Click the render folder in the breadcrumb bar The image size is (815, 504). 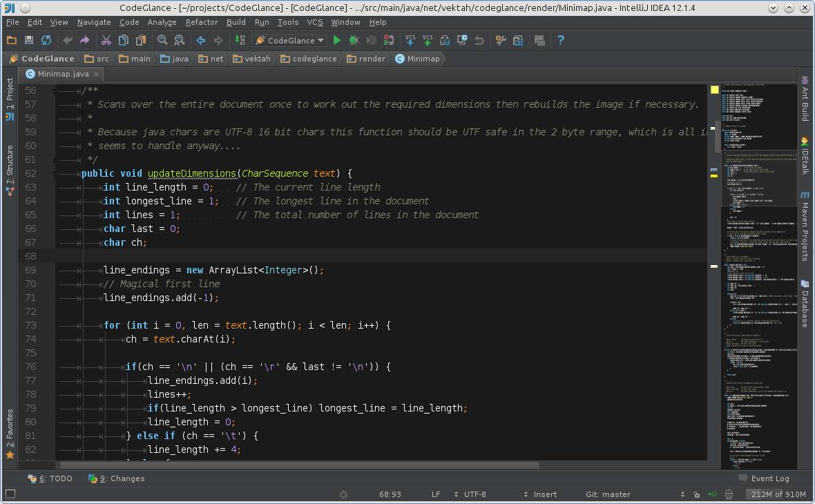point(367,59)
